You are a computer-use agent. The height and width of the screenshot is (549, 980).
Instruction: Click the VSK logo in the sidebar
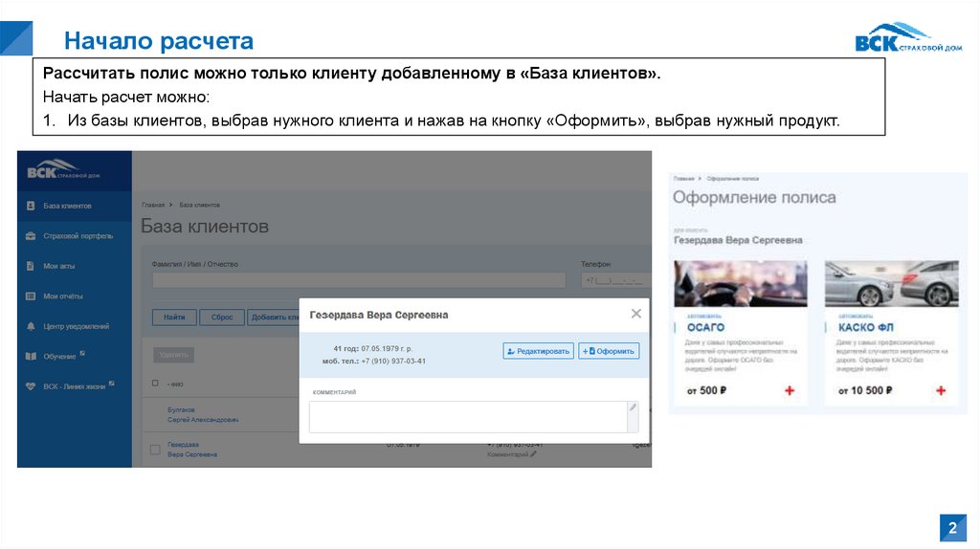coord(62,169)
